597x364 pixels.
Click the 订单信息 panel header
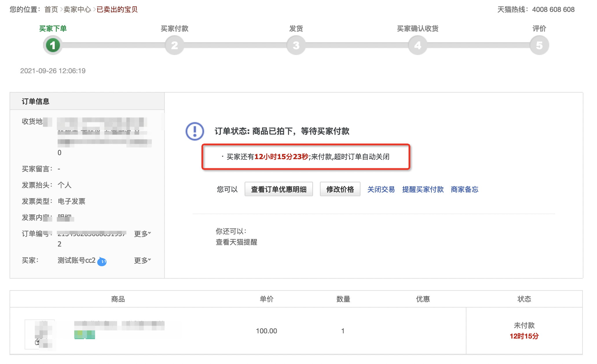pos(87,101)
